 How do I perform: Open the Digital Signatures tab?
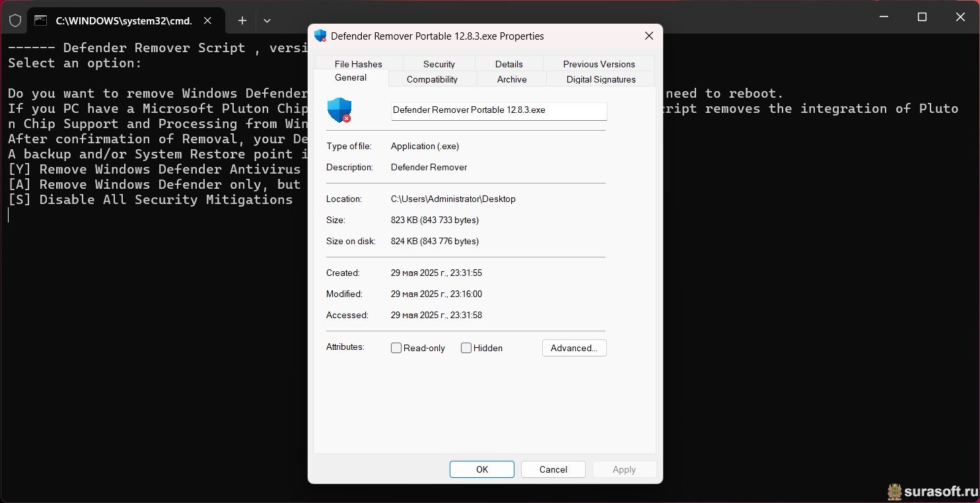(x=601, y=79)
